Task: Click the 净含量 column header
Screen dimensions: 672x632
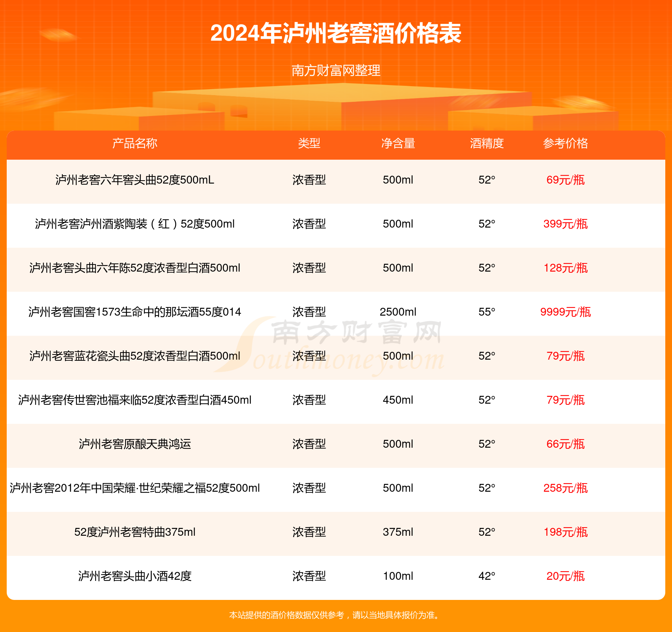Action: [x=398, y=143]
